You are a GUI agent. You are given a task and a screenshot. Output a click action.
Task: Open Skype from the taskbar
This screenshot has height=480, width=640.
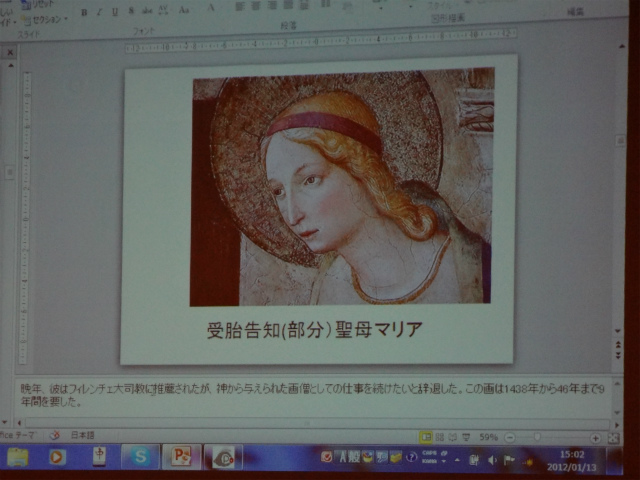coord(140,456)
